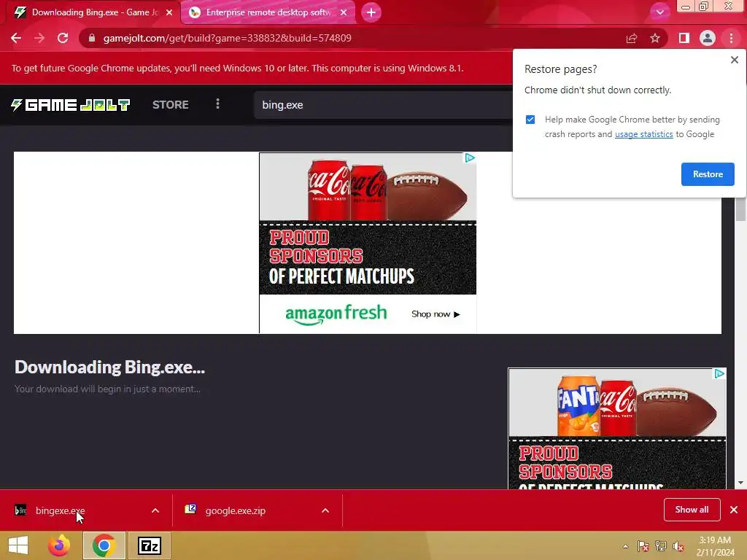The height and width of the screenshot is (560, 747).
Task: Click AdChoices icon on Fanta ad
Action: pyautogui.click(x=719, y=374)
